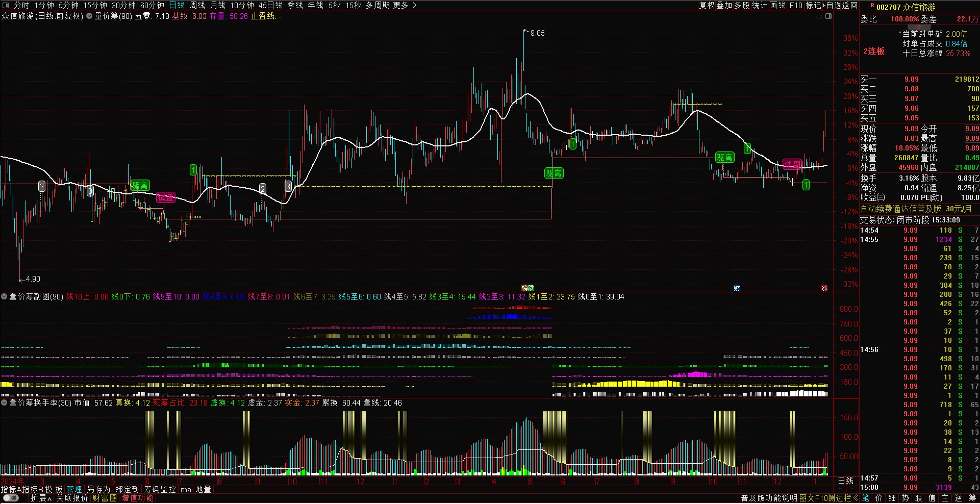This screenshot has width=980, height=504.
Task: Click the arrow after 更多 periods
Action: coord(414,5)
